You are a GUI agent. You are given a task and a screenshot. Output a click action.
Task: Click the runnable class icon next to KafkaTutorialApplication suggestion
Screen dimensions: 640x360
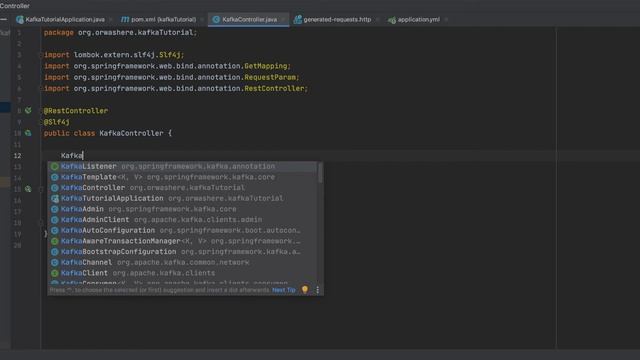point(55,198)
